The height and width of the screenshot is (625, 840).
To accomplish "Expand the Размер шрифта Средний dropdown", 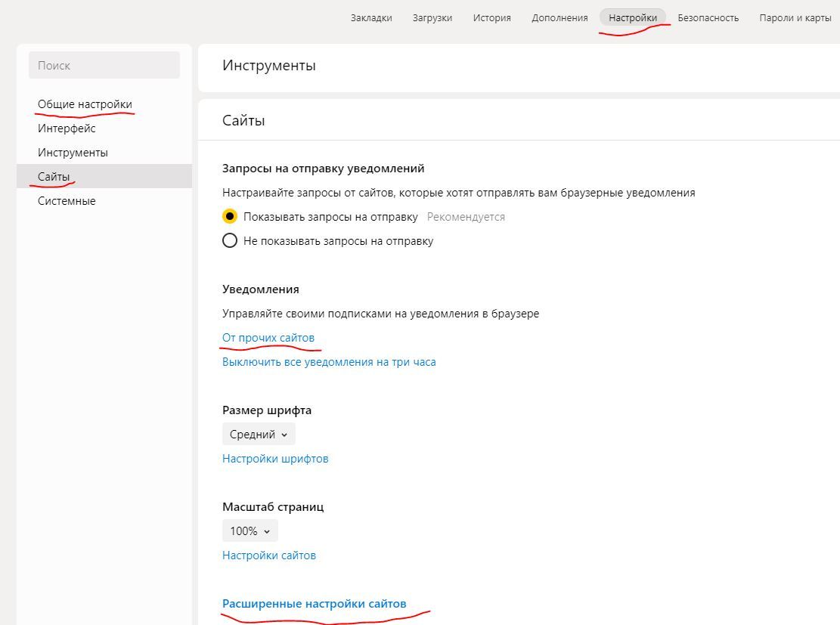I will pos(259,435).
